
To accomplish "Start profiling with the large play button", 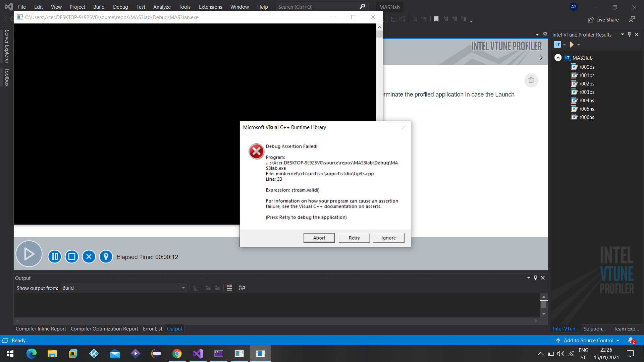I will (29, 254).
